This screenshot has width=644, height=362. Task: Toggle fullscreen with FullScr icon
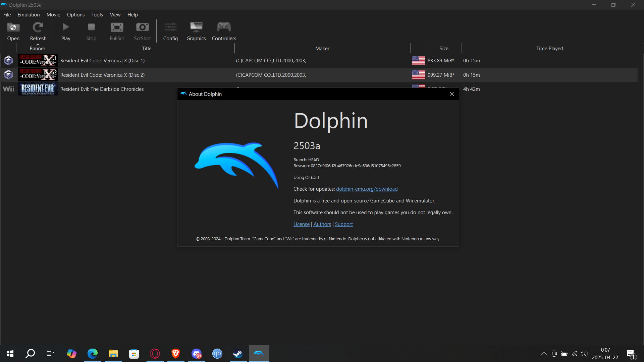(117, 31)
